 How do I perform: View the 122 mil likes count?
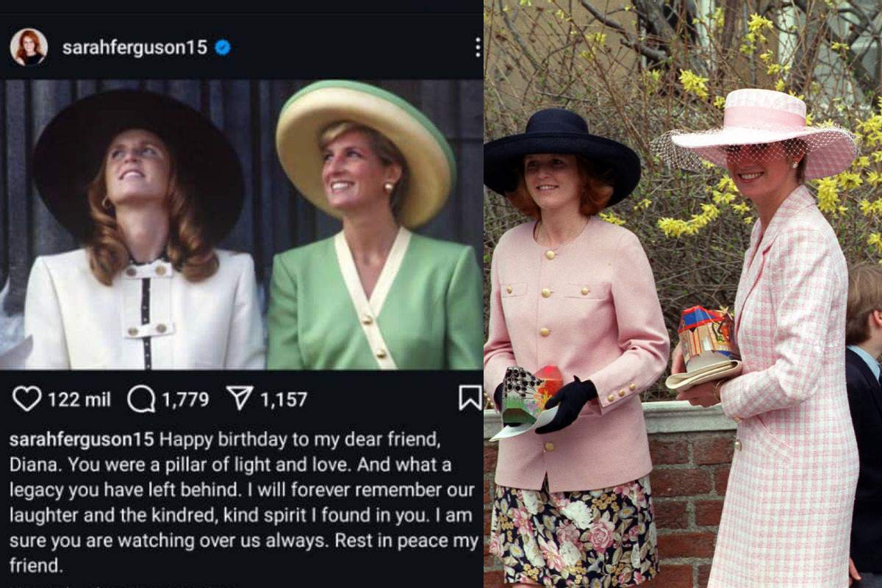coord(79,399)
